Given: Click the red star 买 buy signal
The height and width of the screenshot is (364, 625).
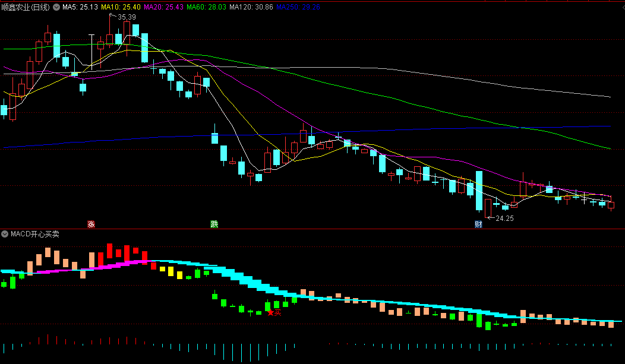Looking at the screenshot, I should tap(274, 312).
